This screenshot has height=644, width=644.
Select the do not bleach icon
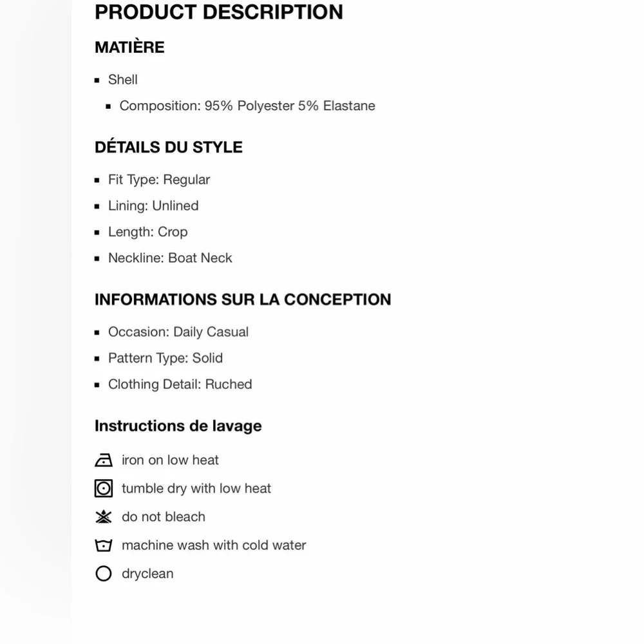point(103,517)
